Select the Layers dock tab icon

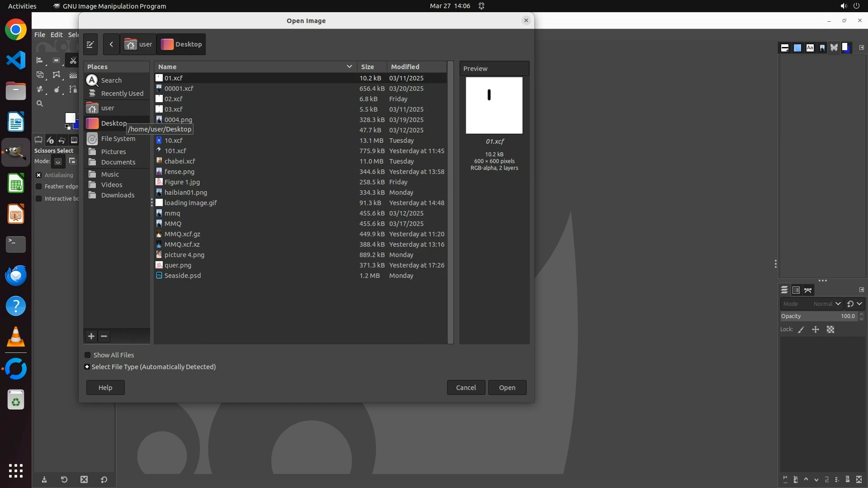tap(784, 290)
